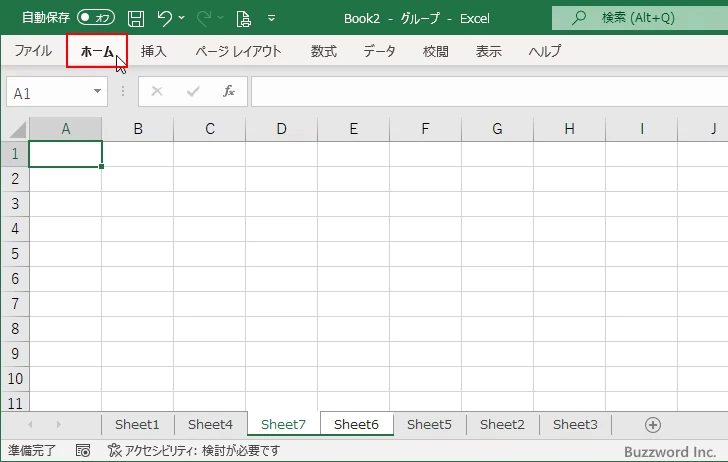The height and width of the screenshot is (462, 728).
Task: Select column B header
Action: (138, 129)
